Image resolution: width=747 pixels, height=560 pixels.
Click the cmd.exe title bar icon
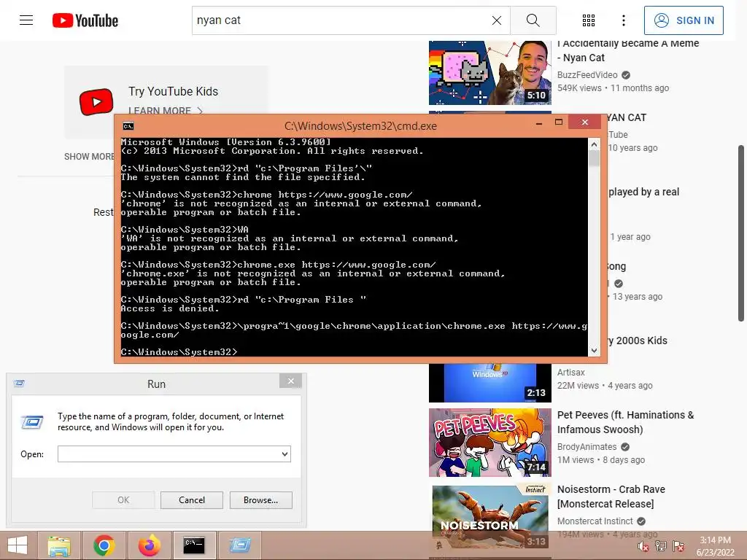128,125
